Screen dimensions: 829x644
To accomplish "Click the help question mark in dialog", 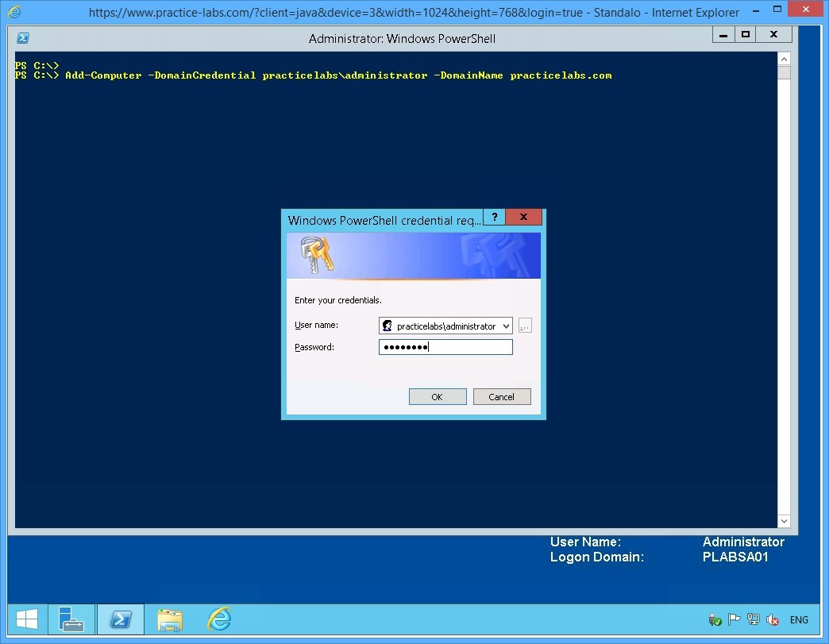I will [x=494, y=218].
